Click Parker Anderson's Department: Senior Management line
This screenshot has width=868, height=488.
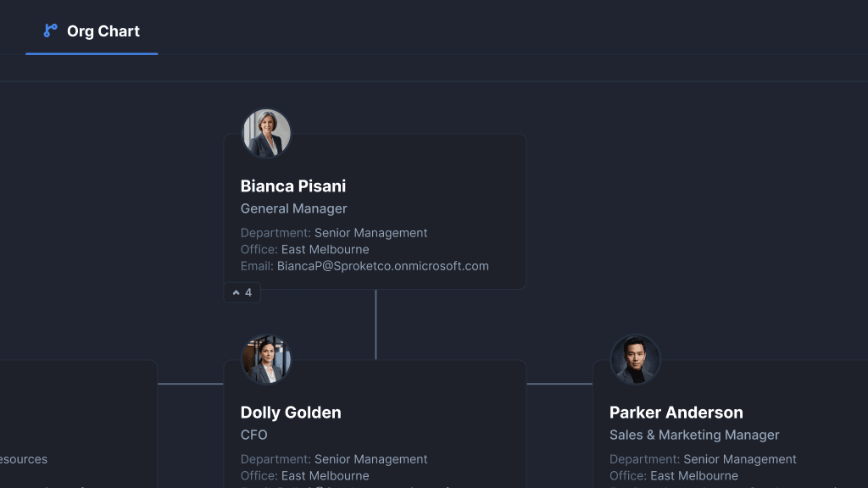tap(703, 459)
